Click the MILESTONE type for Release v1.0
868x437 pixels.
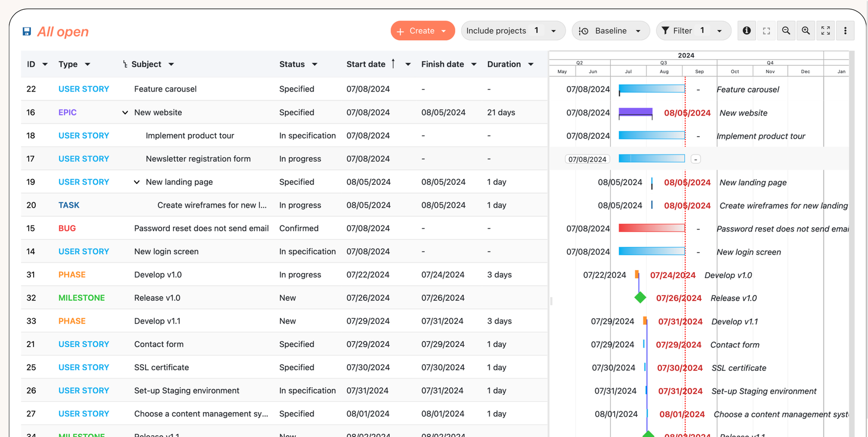click(81, 298)
